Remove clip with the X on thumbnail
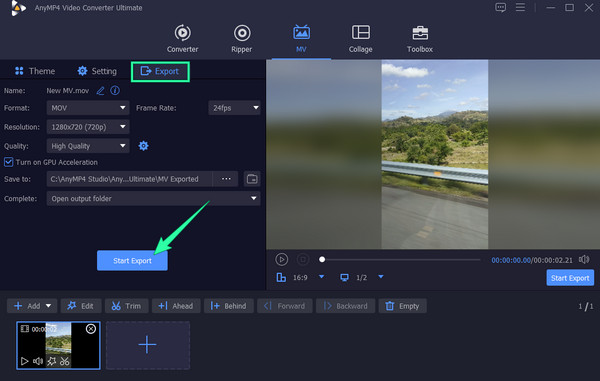Image resolution: width=600 pixels, height=381 pixels. pos(91,329)
